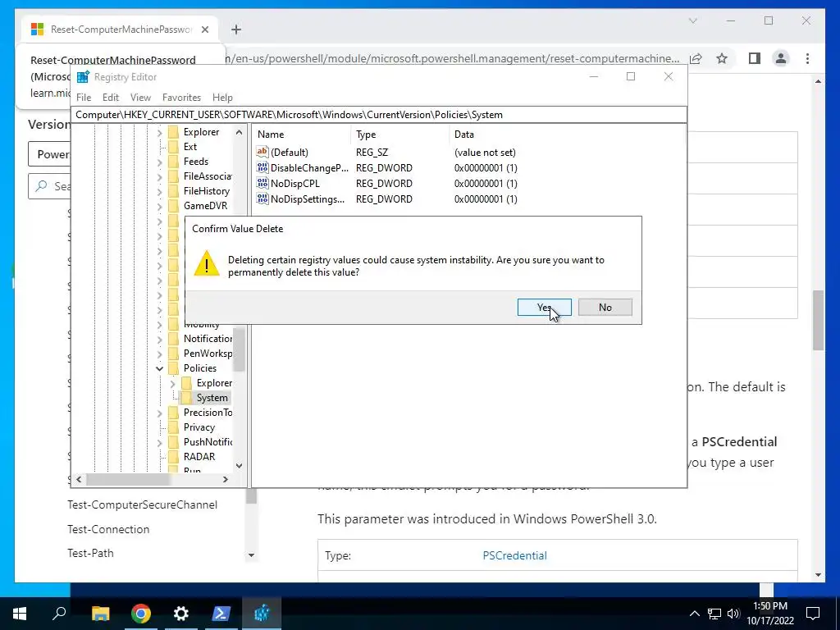Screen dimensions: 840x630
Task: Select the Ext key folder icon
Action: pos(173,147)
